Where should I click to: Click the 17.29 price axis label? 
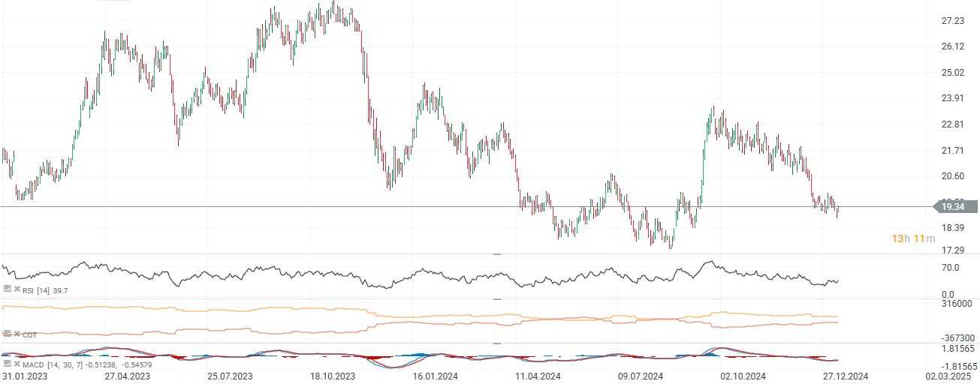tap(952, 249)
